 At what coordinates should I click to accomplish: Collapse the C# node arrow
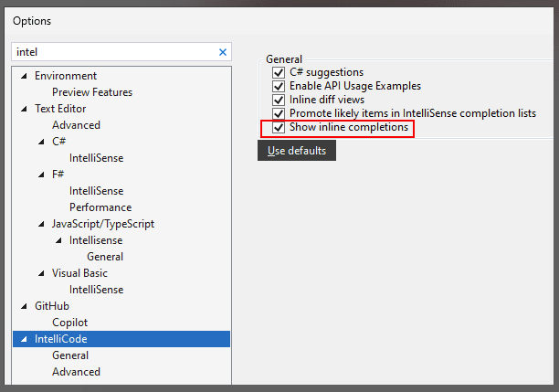point(41,142)
